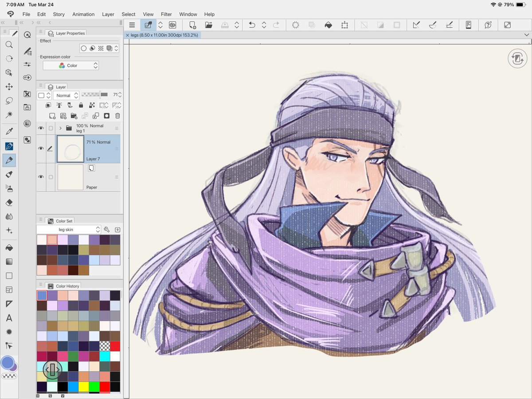
Task: Toggle Set as Reference Layer lighthouse
Action: tap(59, 105)
